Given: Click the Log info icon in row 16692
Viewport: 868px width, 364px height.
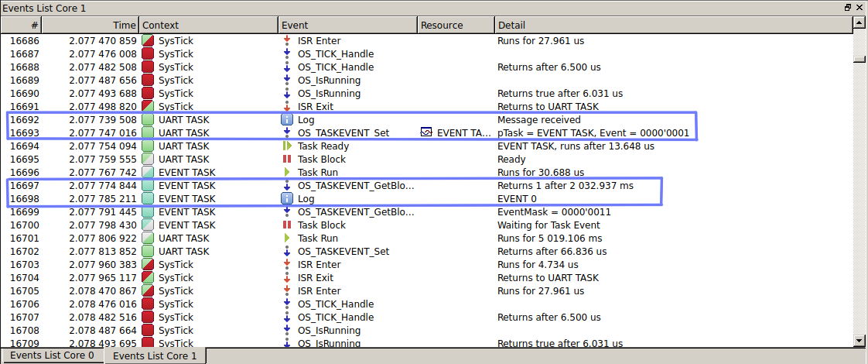Looking at the screenshot, I should pos(287,120).
